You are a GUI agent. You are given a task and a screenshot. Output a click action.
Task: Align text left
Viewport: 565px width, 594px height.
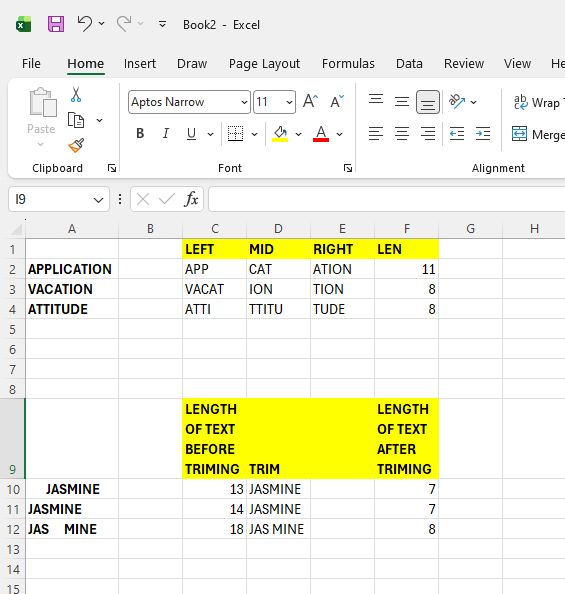point(376,134)
